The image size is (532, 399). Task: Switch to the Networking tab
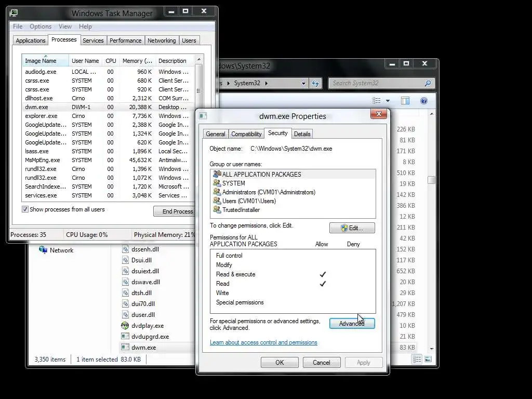(x=162, y=41)
